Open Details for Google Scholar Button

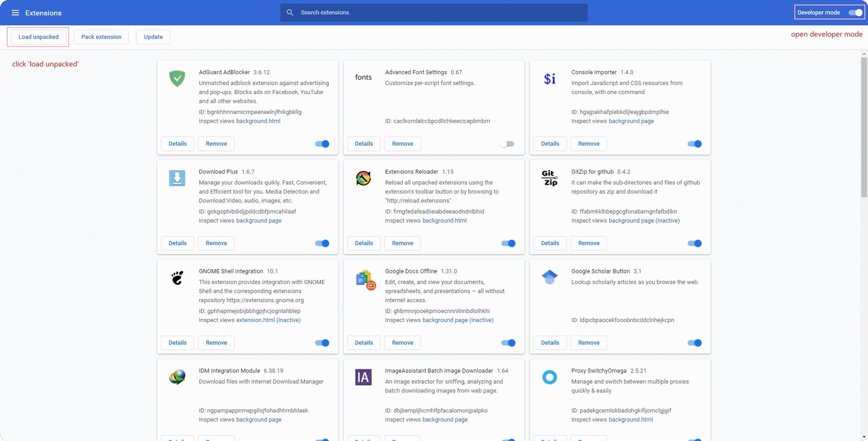tap(550, 343)
